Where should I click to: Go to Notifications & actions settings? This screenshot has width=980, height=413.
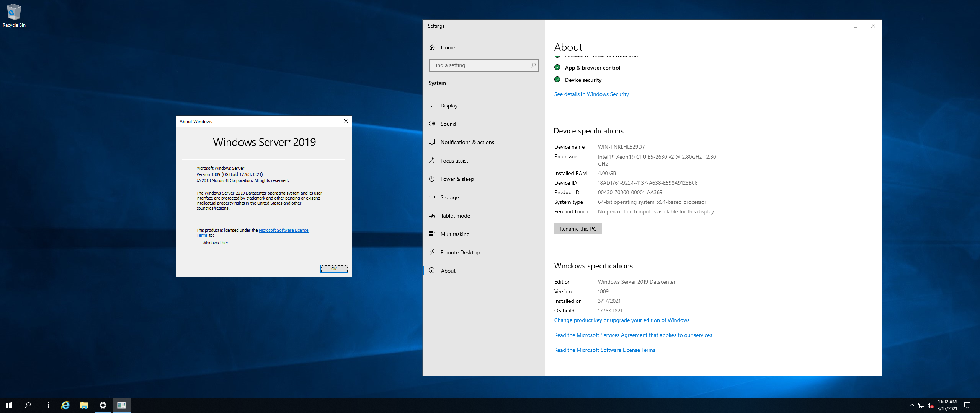click(x=484, y=142)
